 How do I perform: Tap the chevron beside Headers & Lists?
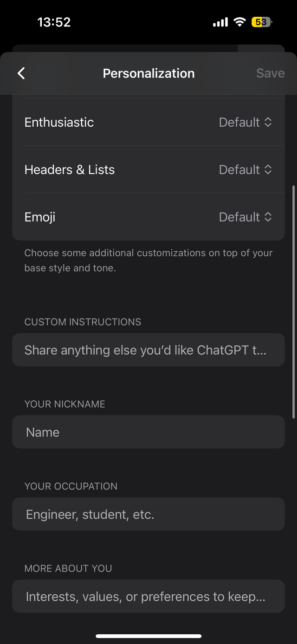click(x=268, y=169)
